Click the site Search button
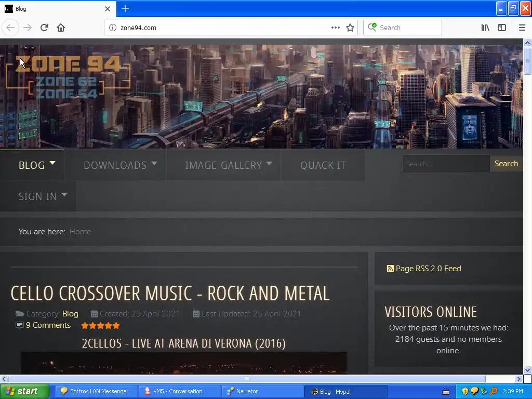Image resolution: width=532 pixels, height=399 pixels. [x=506, y=164]
